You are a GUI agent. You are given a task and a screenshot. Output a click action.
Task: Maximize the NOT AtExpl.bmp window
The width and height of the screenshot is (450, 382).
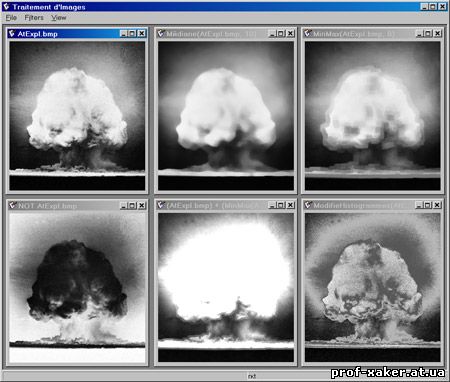click(x=132, y=205)
